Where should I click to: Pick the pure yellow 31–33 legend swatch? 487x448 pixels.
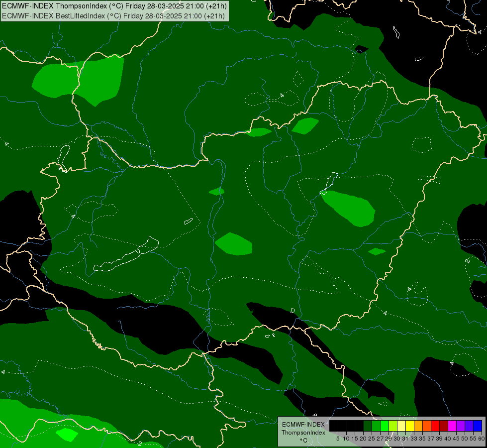pyautogui.click(x=410, y=426)
